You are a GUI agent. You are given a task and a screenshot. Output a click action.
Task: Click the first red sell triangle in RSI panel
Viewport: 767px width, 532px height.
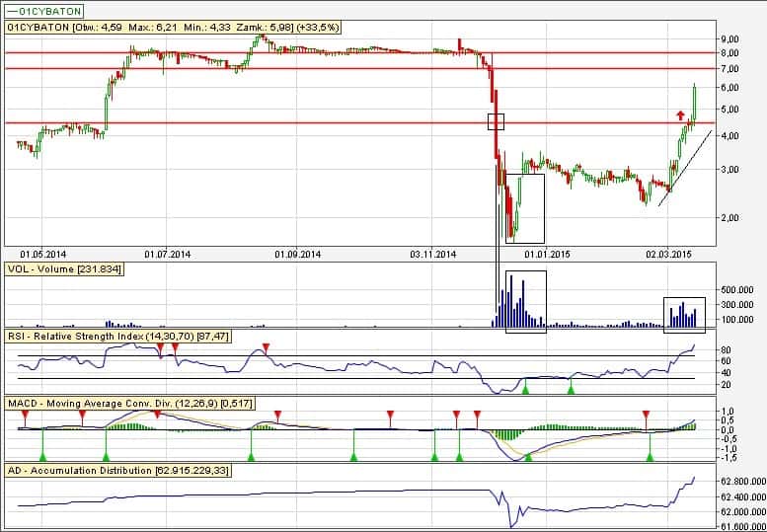pos(160,347)
